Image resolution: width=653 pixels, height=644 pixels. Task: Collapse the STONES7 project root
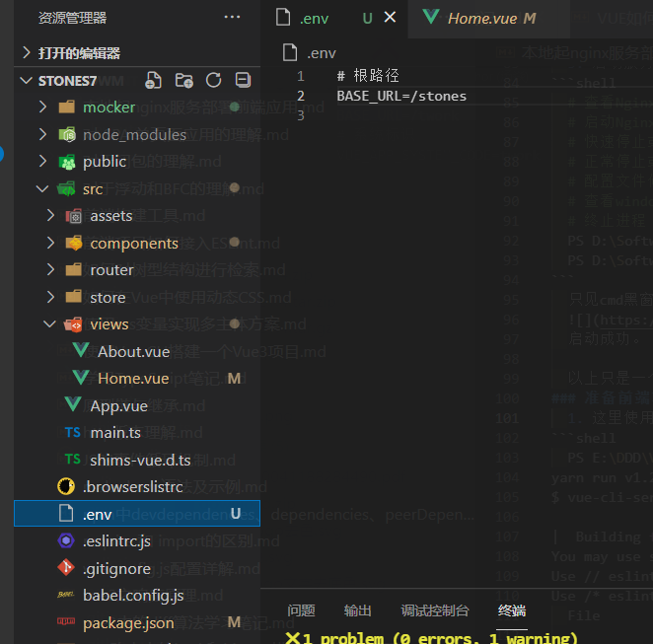(x=27, y=80)
